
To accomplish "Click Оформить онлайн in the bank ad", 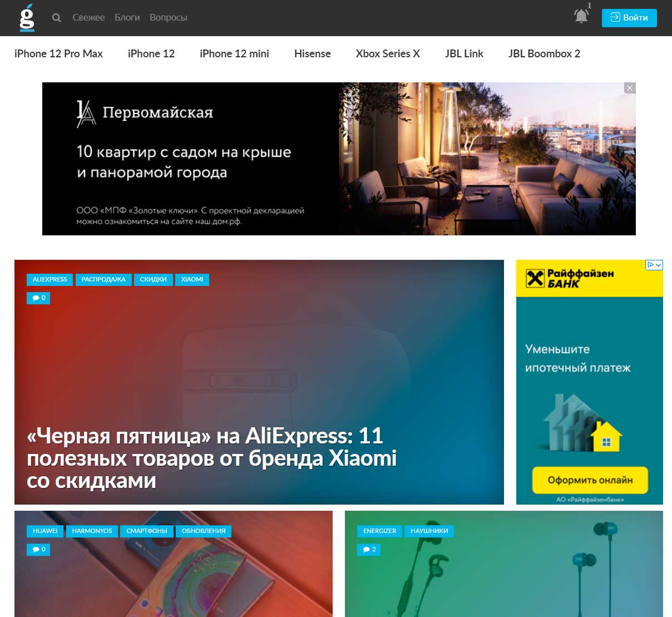I will [x=590, y=480].
